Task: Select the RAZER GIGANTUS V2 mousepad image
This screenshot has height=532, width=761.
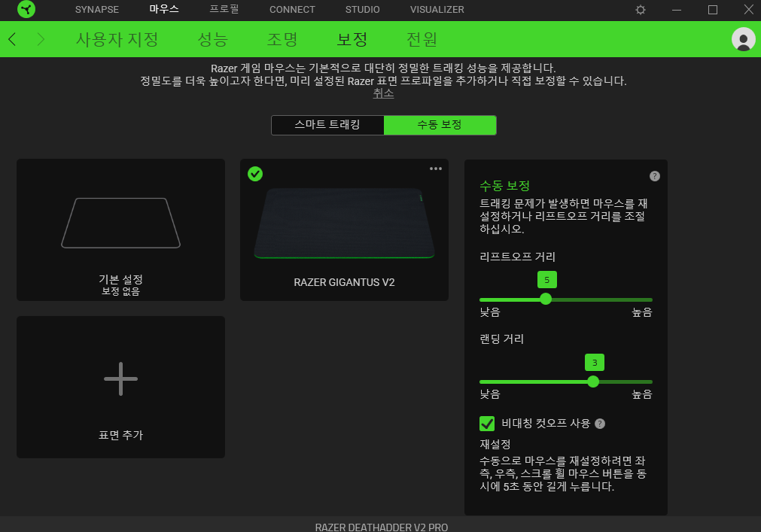Action: [344, 223]
